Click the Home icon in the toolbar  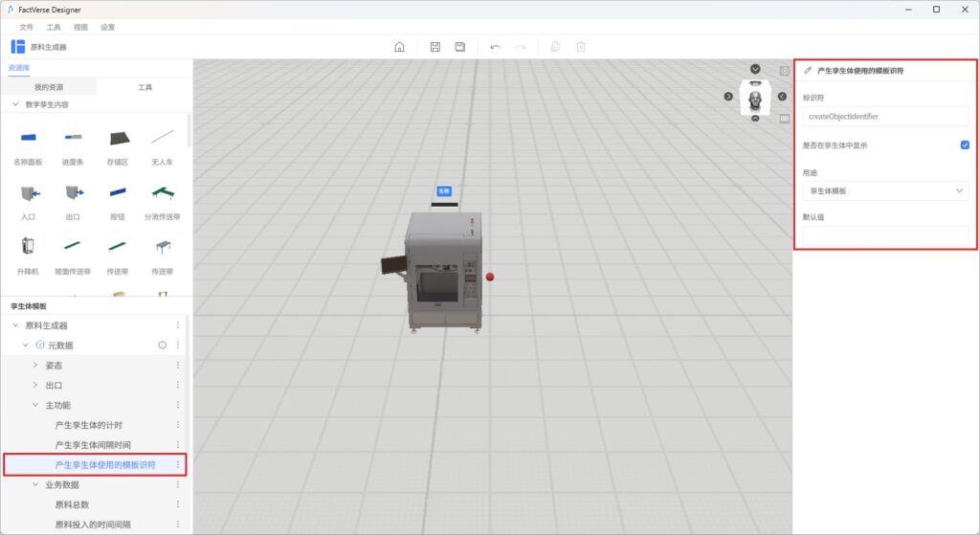click(x=399, y=47)
